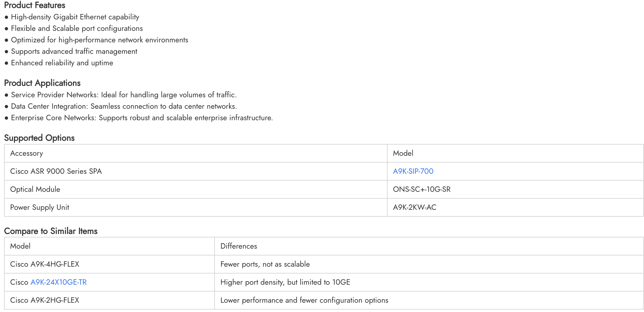Viewport: 644px width, 312px height.
Task: Open the A9K-24X10GE-TR link
Action: pyautogui.click(x=58, y=282)
